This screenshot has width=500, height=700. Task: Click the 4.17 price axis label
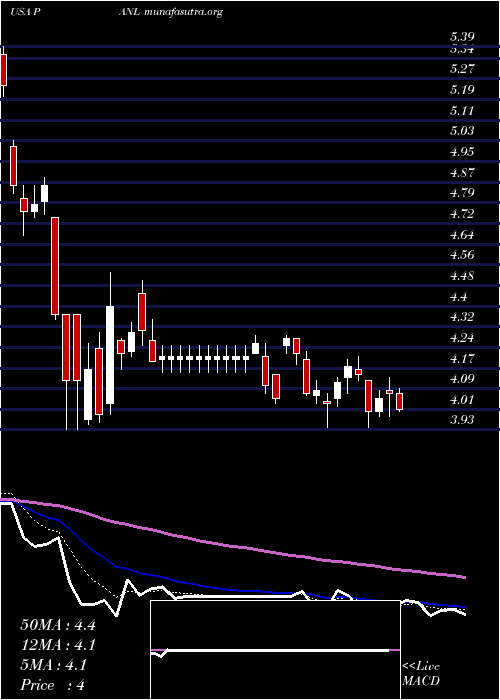462,359
